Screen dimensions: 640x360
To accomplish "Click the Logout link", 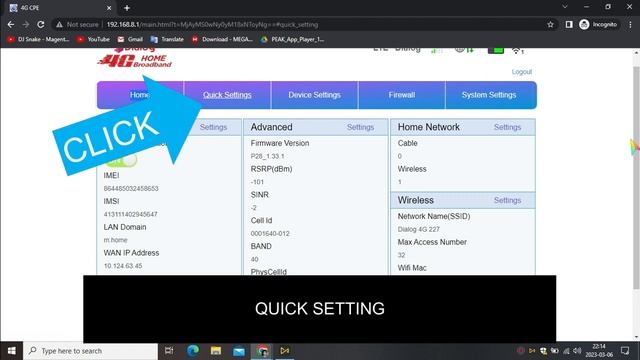I will [x=522, y=72].
